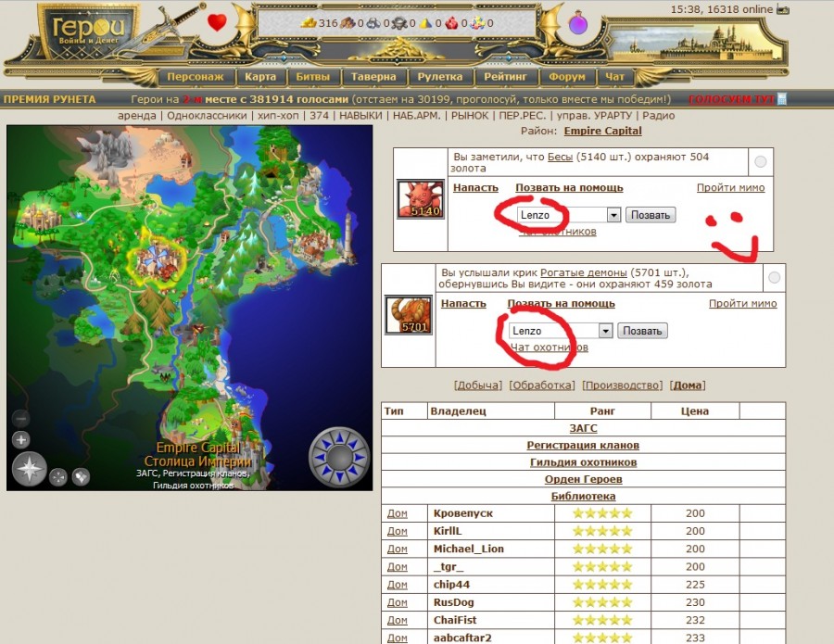Move map left with left wheel arrow
The width and height of the screenshot is (834, 644).
[x=319, y=457]
